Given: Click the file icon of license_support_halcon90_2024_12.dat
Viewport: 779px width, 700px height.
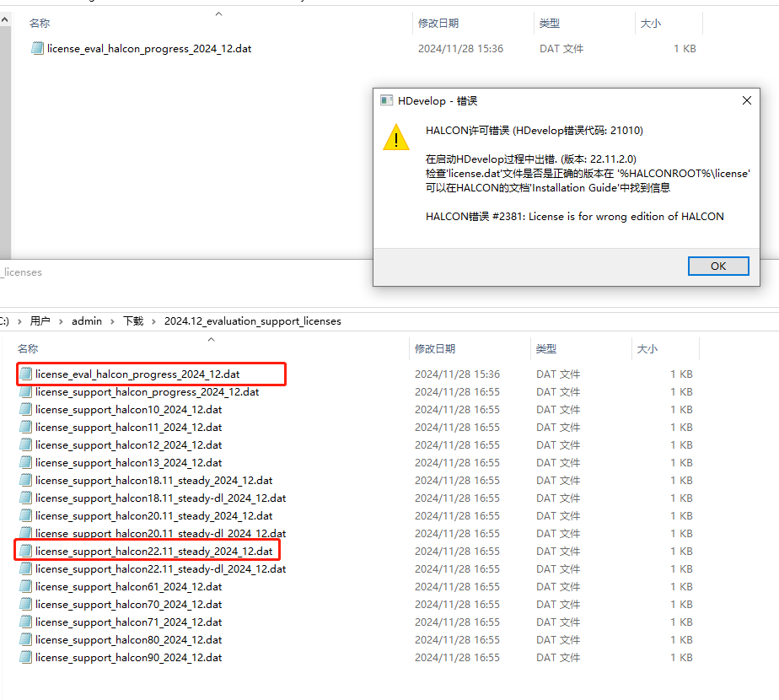Looking at the screenshot, I should [x=26, y=657].
